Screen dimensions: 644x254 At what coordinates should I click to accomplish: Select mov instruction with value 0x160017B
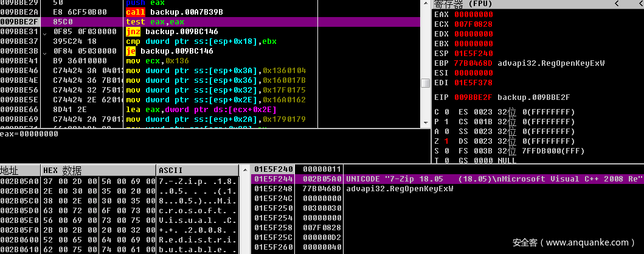pos(216,80)
